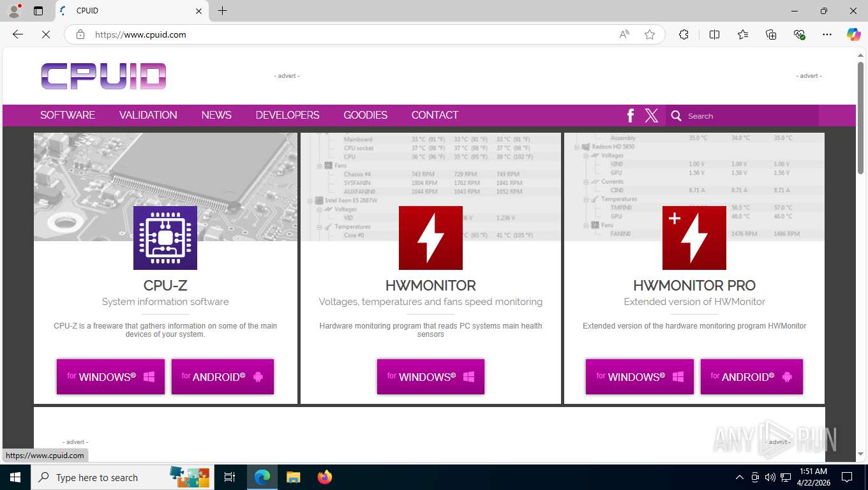Open the VALIDATION menu
The width and height of the screenshot is (868, 490).
(x=148, y=115)
